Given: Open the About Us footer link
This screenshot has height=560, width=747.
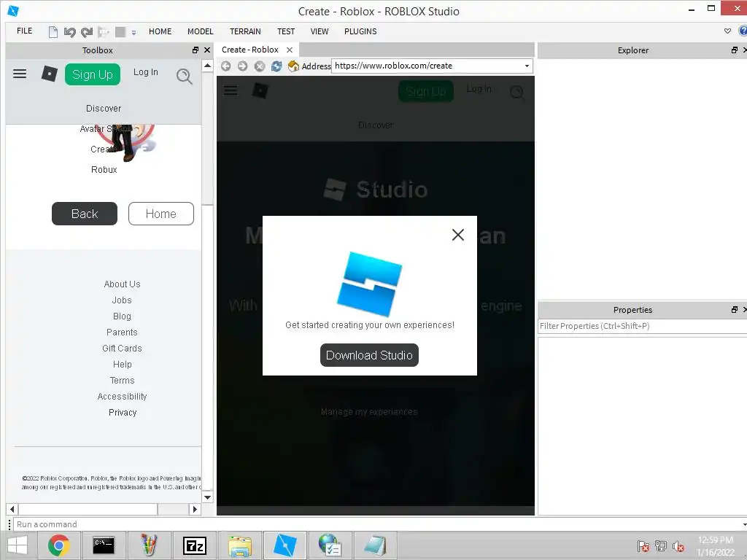Looking at the screenshot, I should [122, 284].
